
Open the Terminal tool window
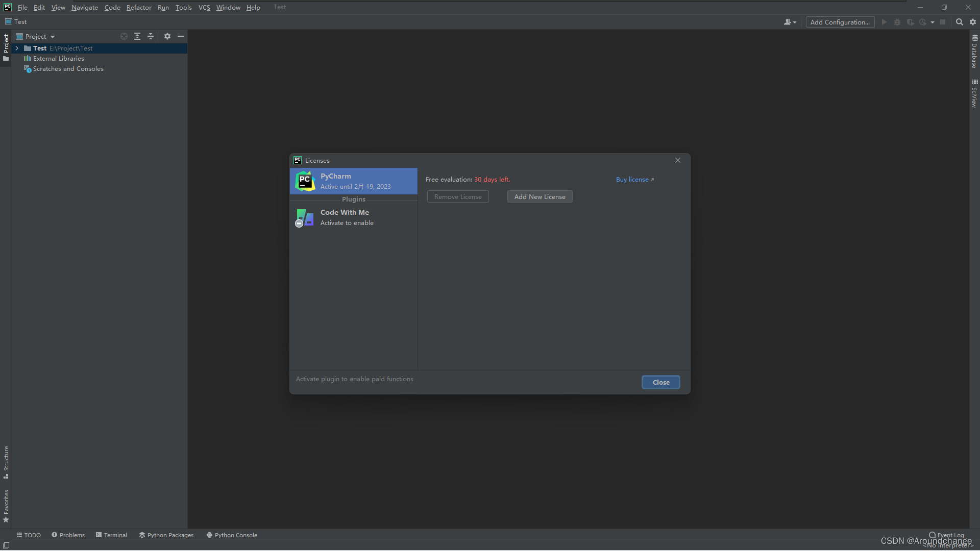[111, 535]
